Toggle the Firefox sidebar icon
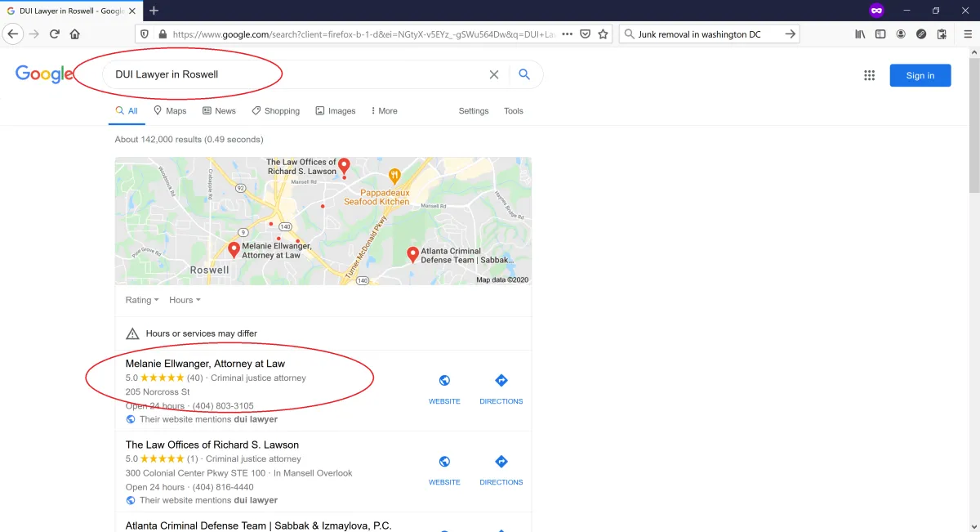Viewport: 980px width, 532px height. tap(880, 34)
